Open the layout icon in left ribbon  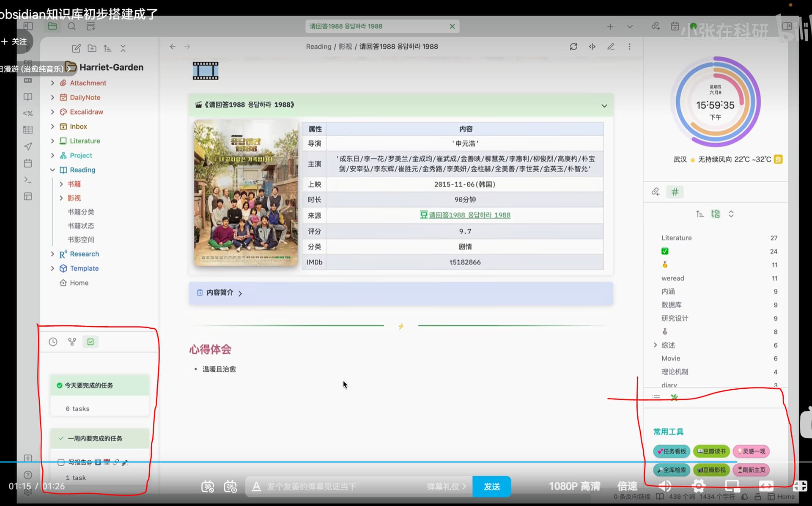coord(28,196)
